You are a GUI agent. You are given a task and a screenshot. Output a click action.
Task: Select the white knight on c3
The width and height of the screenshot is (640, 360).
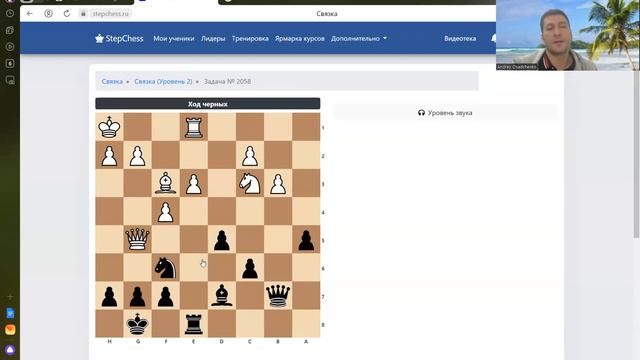pos(250,183)
